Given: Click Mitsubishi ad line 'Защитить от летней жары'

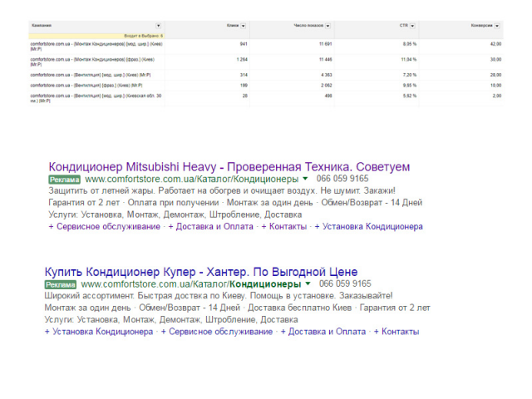Looking at the screenshot, I should pos(222,190).
